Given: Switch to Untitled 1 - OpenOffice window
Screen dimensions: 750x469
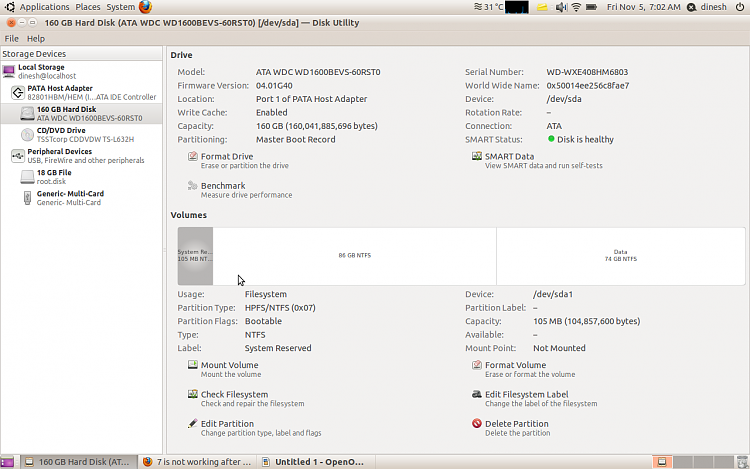Looking at the screenshot, I should (x=316, y=462).
